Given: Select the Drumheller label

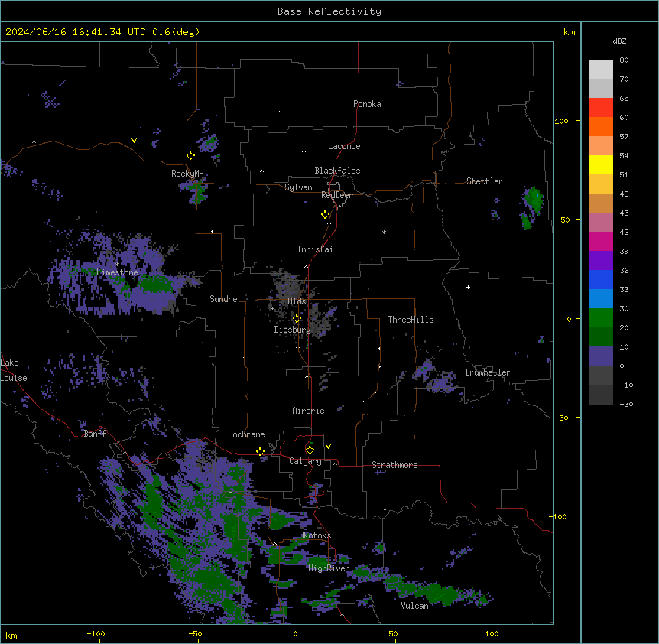Looking at the screenshot, I should [488, 372].
